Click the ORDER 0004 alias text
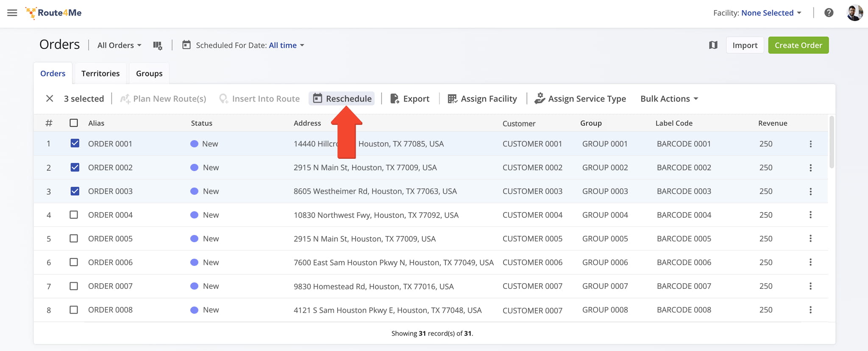This screenshot has height=351, width=868. pos(110,215)
